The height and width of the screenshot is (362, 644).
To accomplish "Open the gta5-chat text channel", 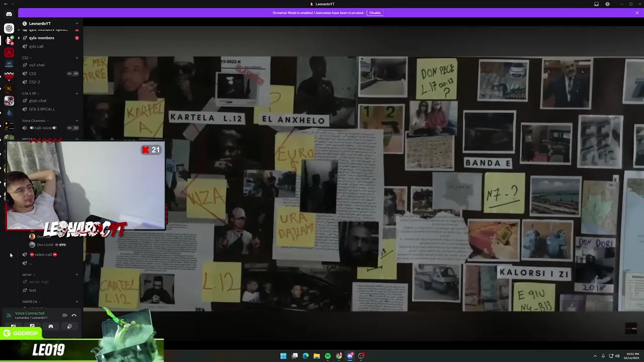I will point(50,101).
